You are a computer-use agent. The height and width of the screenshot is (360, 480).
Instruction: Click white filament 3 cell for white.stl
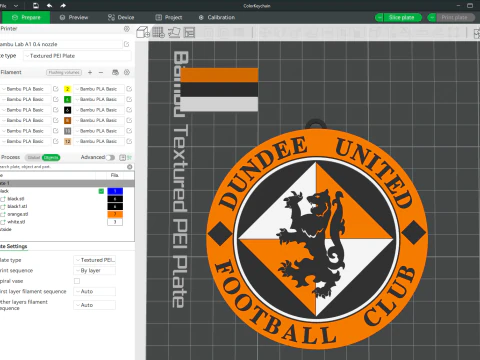click(x=115, y=222)
